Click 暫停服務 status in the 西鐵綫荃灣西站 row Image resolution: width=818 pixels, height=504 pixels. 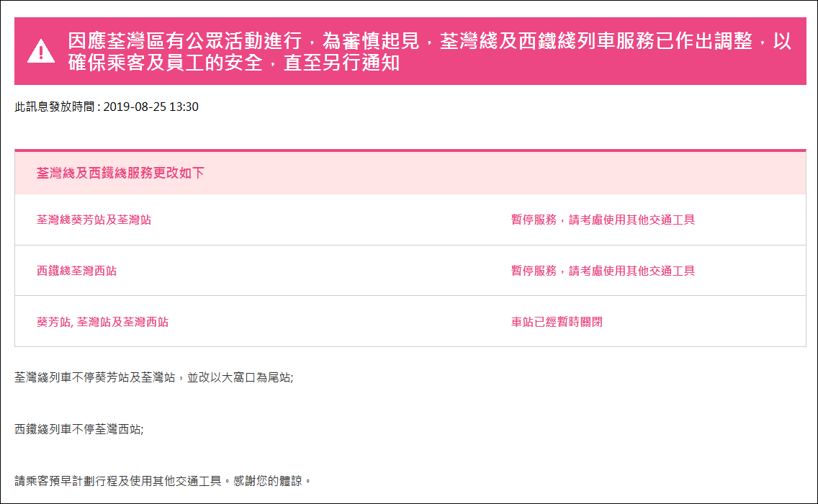click(x=534, y=271)
